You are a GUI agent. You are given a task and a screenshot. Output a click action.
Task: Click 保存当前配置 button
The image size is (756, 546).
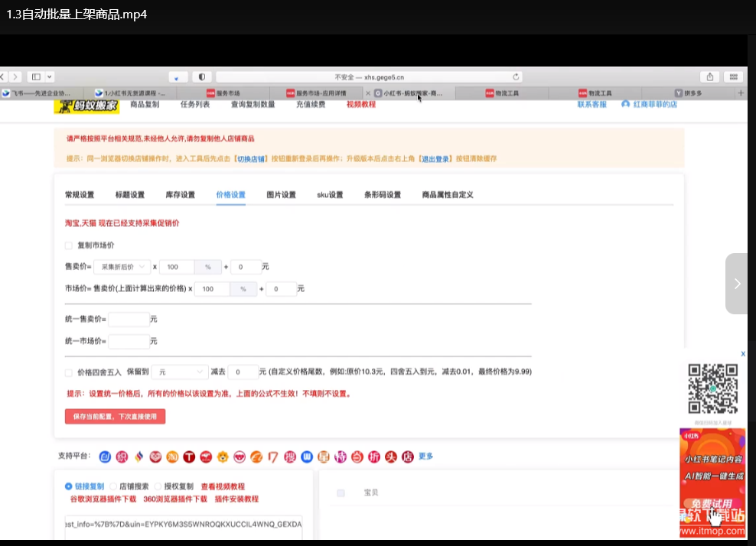(x=115, y=417)
